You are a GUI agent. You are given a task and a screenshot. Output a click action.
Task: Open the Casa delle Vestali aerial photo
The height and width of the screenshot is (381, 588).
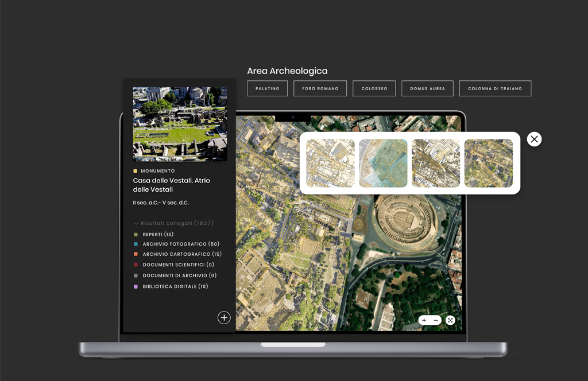180,124
